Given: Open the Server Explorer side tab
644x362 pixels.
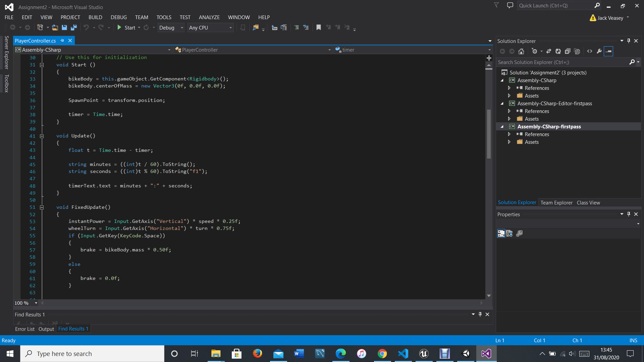Looking at the screenshot, I should click(x=6, y=52).
